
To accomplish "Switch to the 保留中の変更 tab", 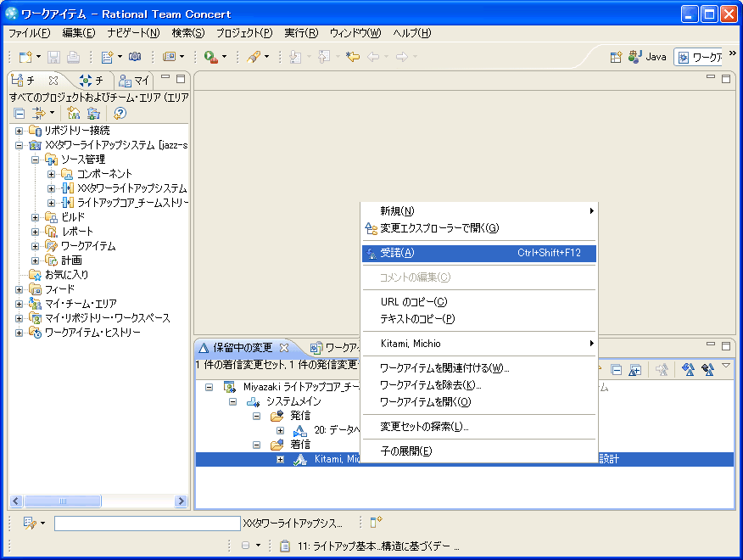I will (x=243, y=348).
